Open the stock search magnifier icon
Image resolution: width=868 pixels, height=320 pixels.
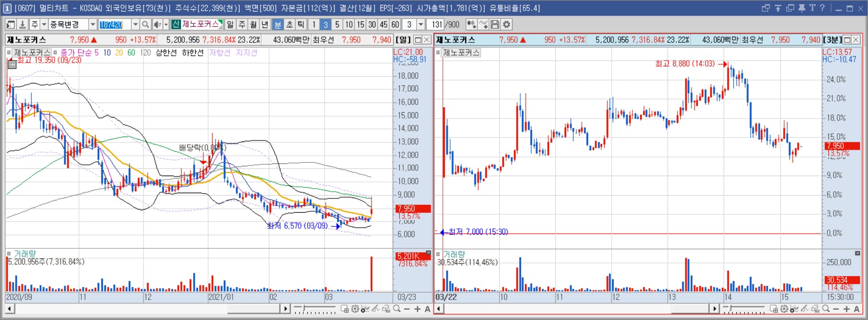145,24
